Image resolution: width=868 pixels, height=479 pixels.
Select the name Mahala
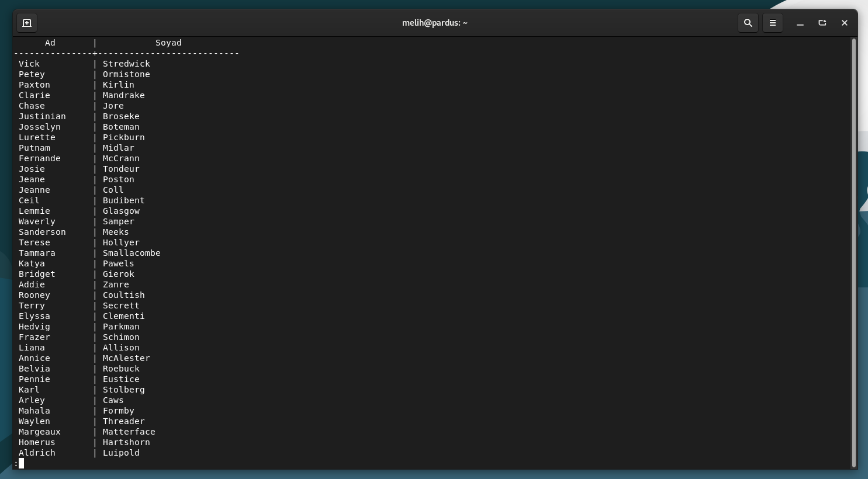coord(34,411)
